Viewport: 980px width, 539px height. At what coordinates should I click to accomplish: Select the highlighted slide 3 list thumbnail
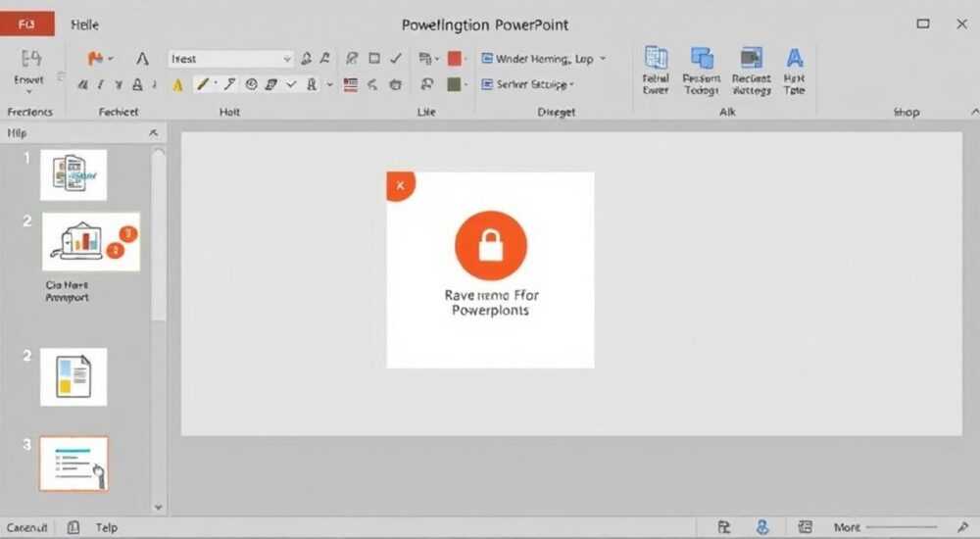(x=73, y=464)
